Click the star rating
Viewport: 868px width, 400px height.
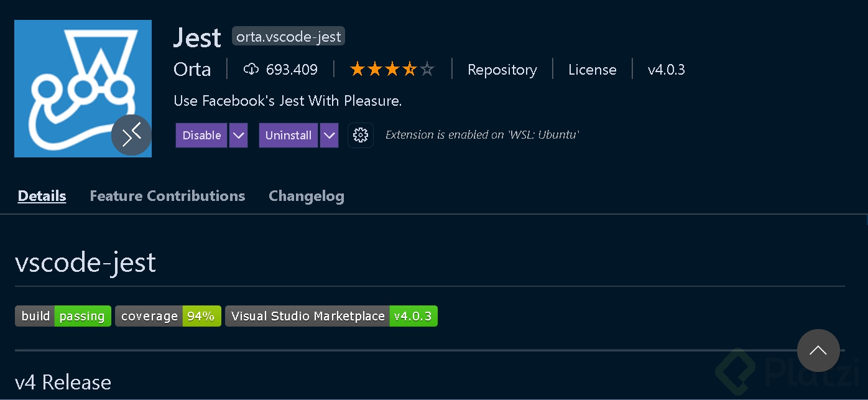pyautogui.click(x=392, y=70)
